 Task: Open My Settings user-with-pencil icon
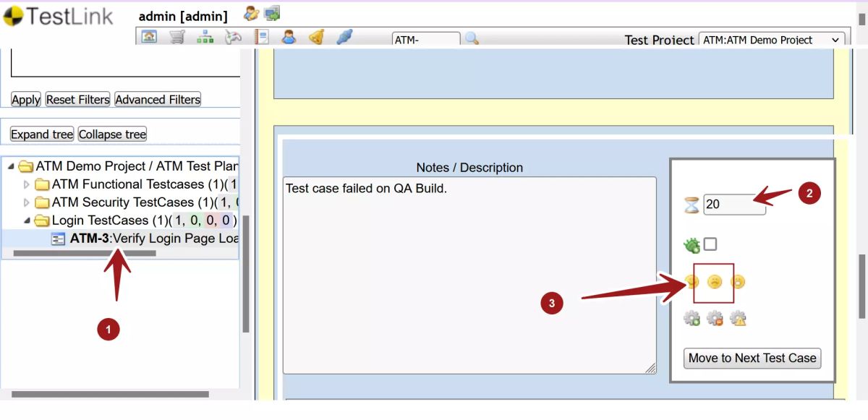click(251, 13)
